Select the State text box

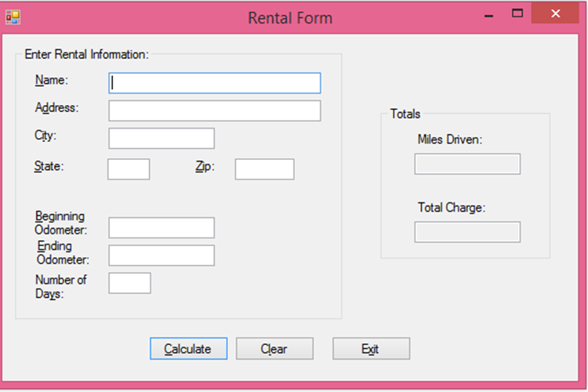point(129,169)
